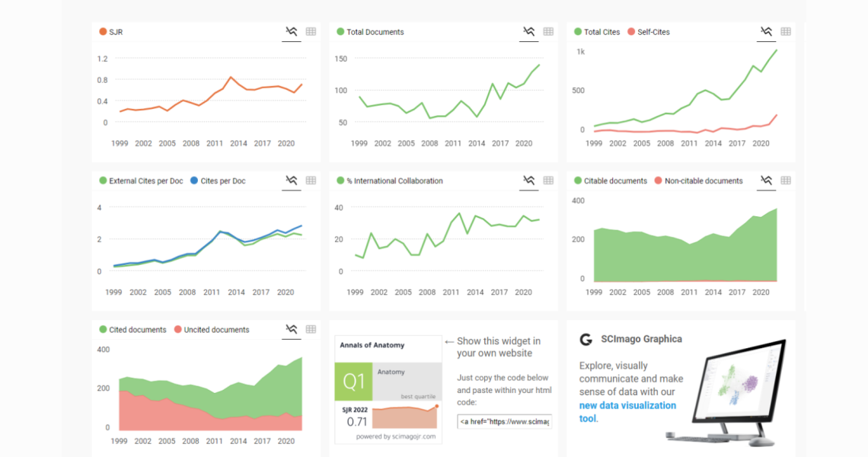Click the 0.71 SJR value in widget

(x=357, y=422)
